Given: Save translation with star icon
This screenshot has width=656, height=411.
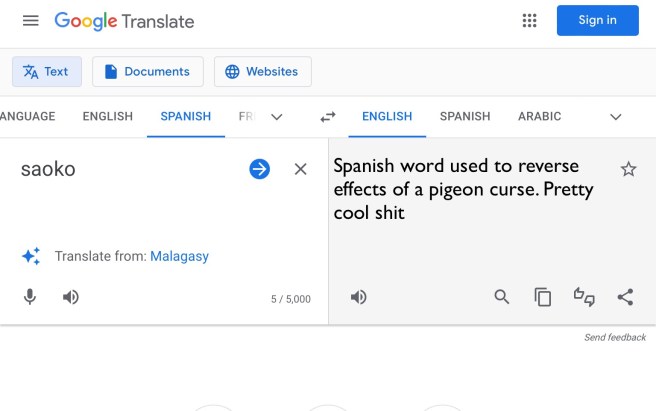Looking at the screenshot, I should coord(628,169).
